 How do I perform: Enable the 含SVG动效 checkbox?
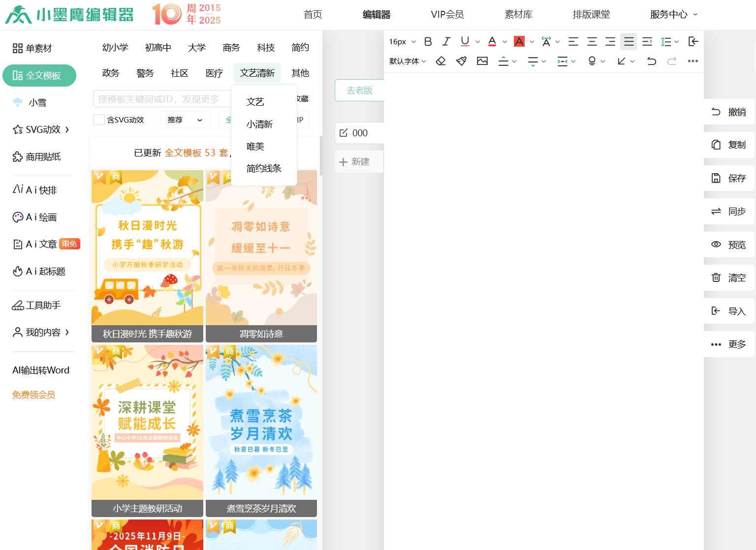pyautogui.click(x=99, y=120)
